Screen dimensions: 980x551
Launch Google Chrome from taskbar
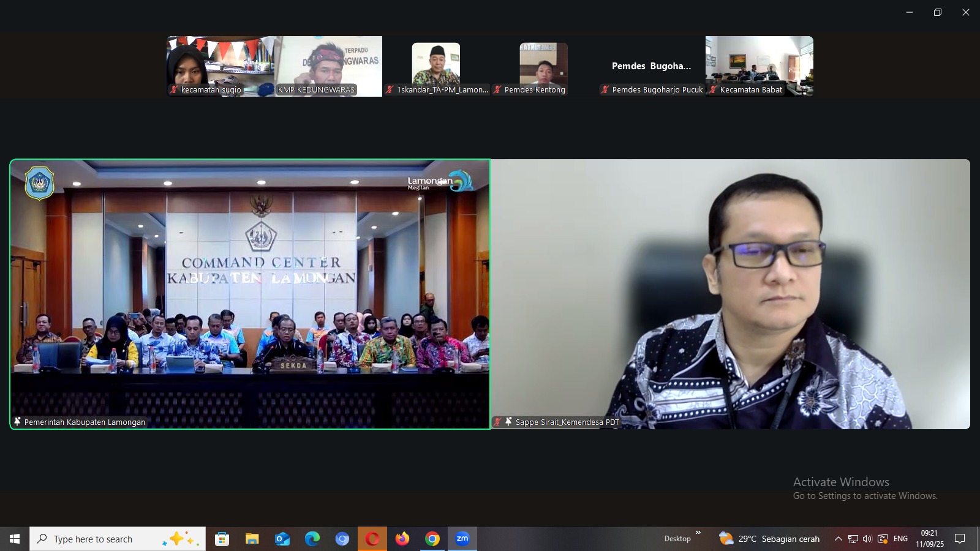[432, 539]
